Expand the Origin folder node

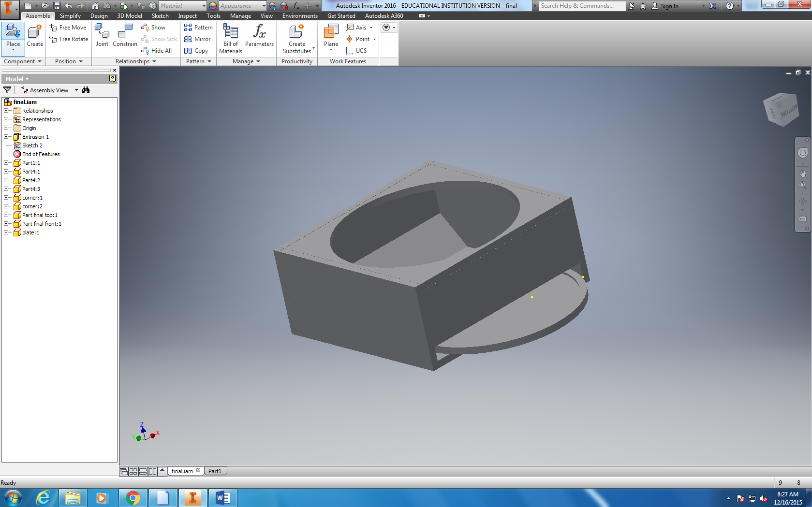coord(7,128)
